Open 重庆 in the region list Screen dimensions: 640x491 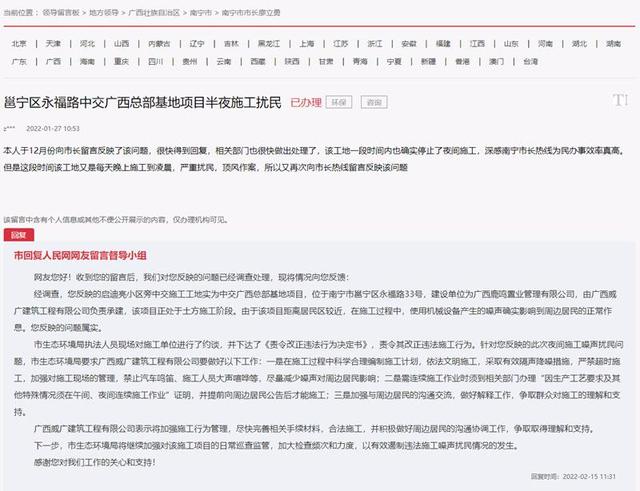tap(122, 61)
